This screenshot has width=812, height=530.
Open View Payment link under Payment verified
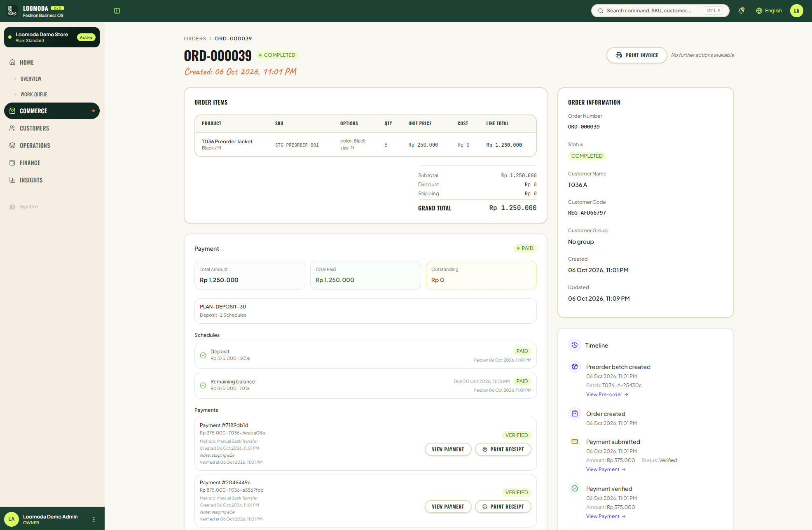(x=606, y=516)
